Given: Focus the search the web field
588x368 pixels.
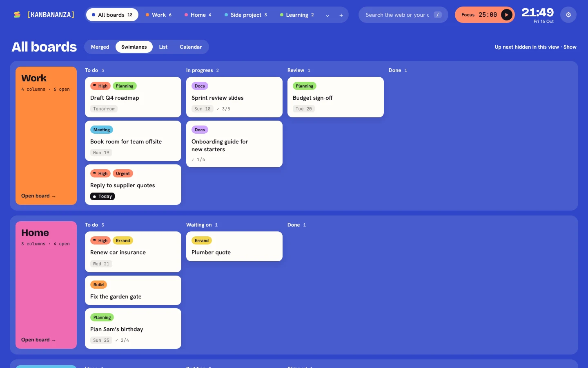Looking at the screenshot, I should tap(403, 15).
